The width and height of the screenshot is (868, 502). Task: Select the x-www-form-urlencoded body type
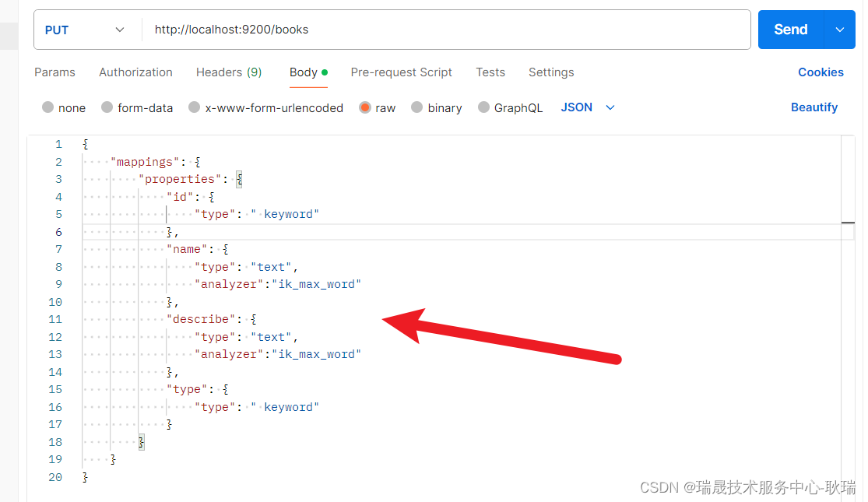coord(265,107)
